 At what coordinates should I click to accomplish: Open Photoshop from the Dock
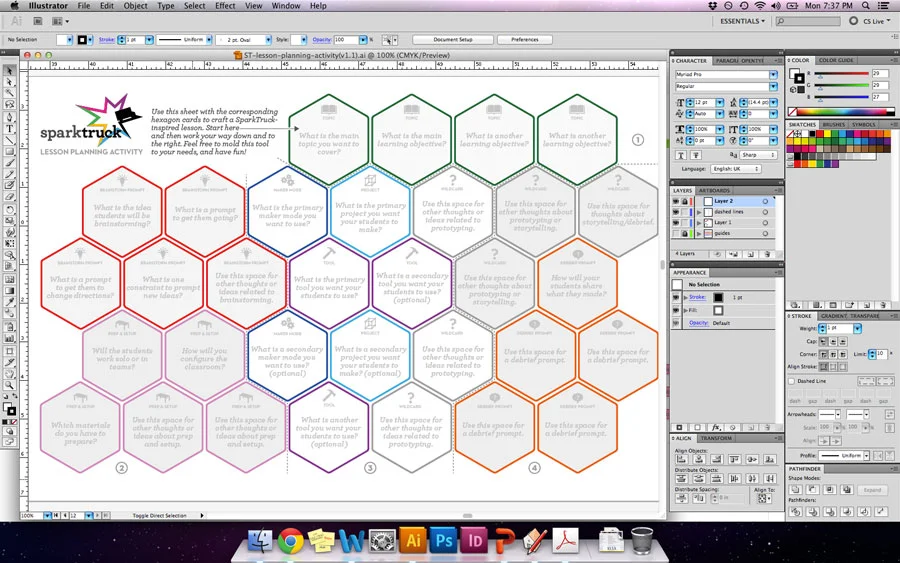click(444, 541)
